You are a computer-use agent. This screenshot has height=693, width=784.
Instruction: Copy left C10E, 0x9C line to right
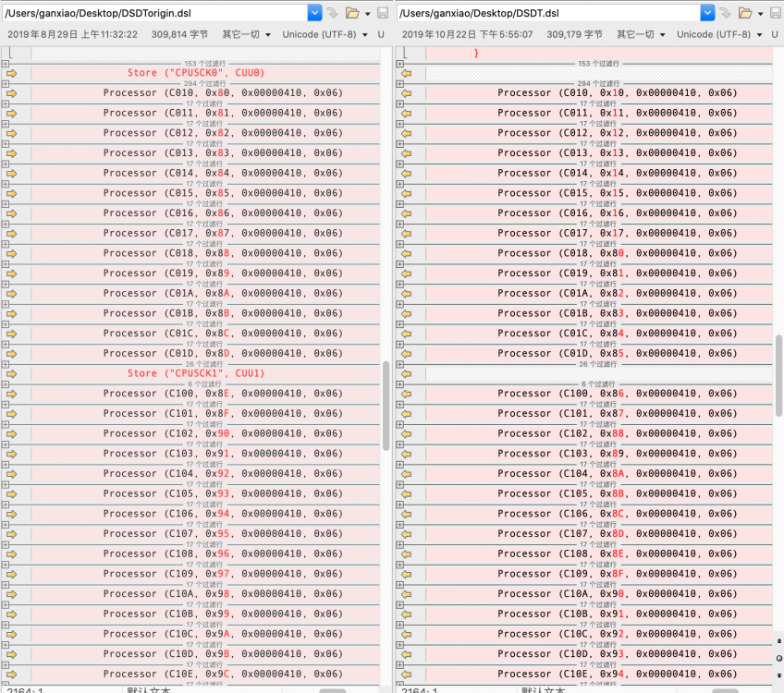(x=11, y=675)
